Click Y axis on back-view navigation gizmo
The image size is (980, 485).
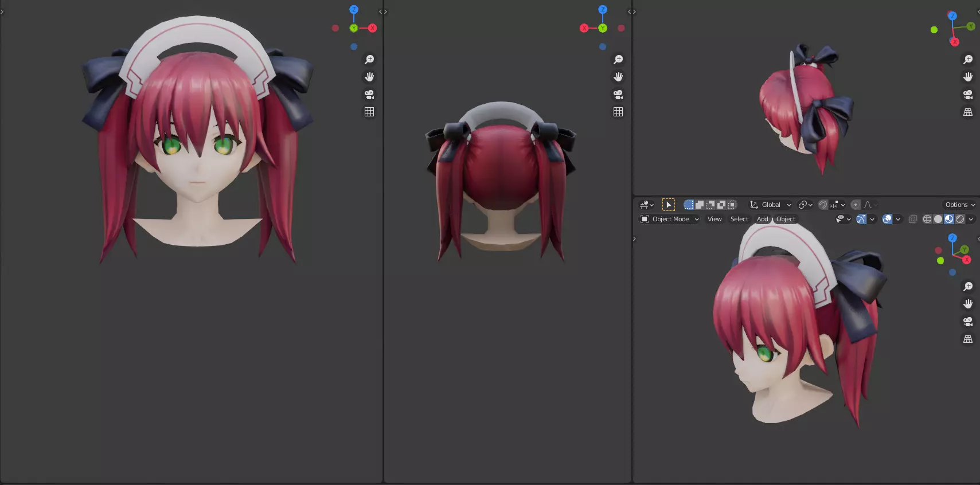point(603,28)
